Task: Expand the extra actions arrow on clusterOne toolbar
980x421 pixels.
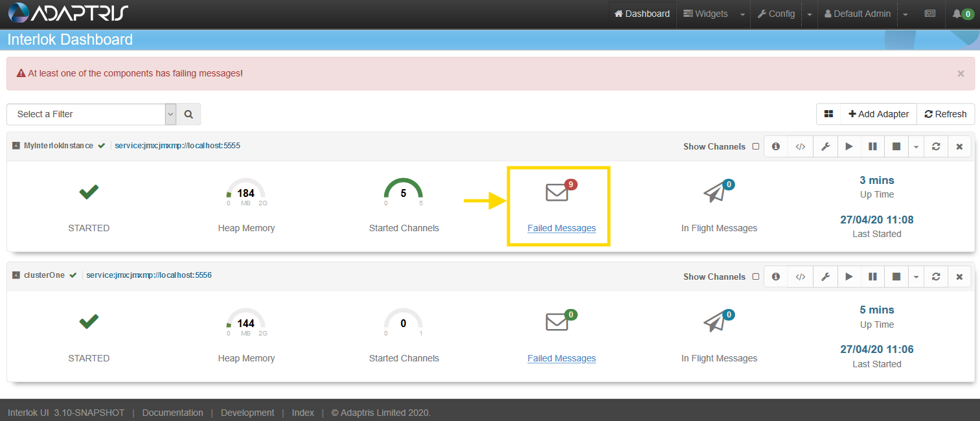Action: coord(916,277)
